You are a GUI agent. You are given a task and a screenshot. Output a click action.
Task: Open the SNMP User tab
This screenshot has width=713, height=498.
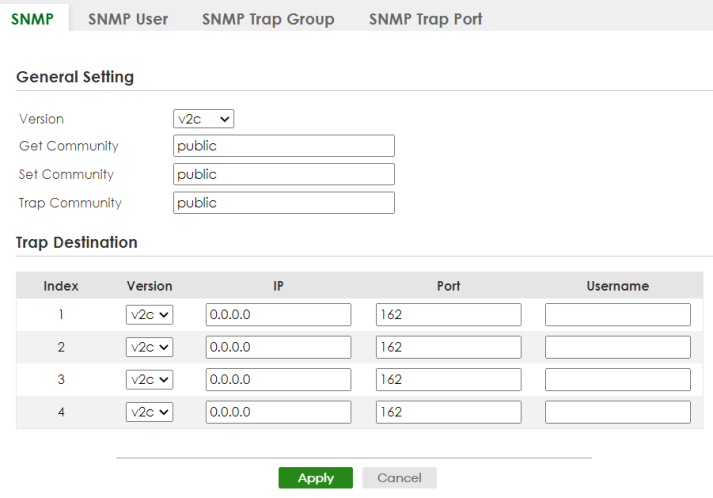(x=128, y=19)
